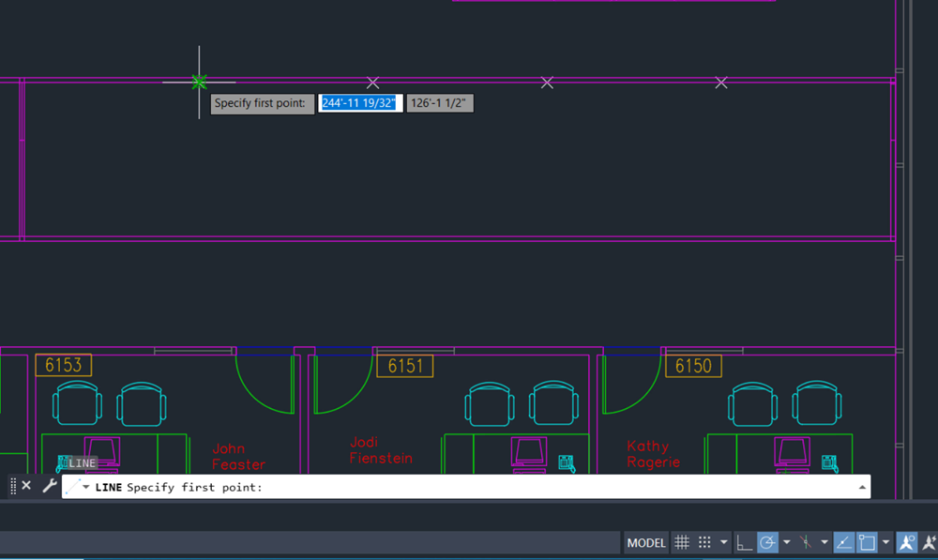938x560 pixels.
Task: Toggle 2D object snap
Action: click(867, 543)
